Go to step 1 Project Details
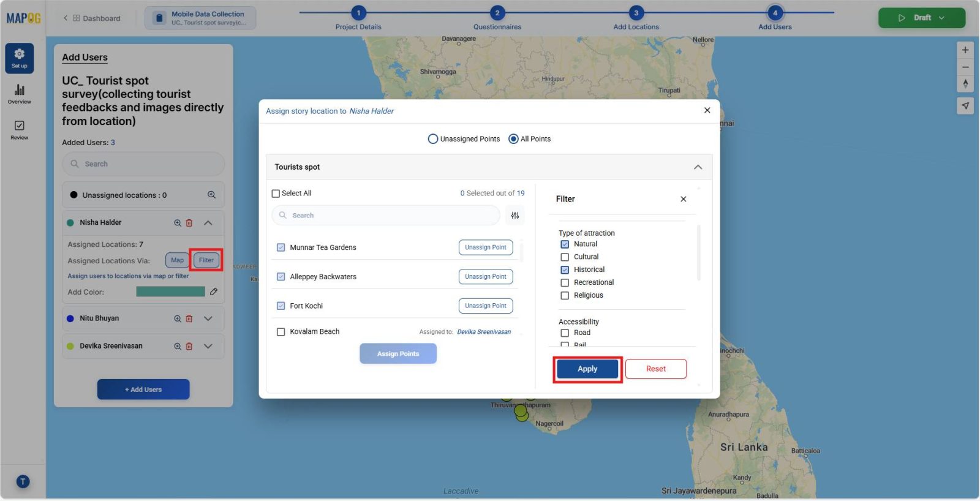 coord(358,13)
